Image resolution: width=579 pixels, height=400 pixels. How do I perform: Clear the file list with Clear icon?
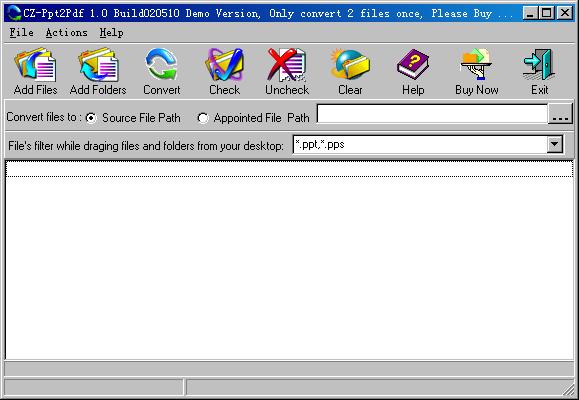click(350, 65)
